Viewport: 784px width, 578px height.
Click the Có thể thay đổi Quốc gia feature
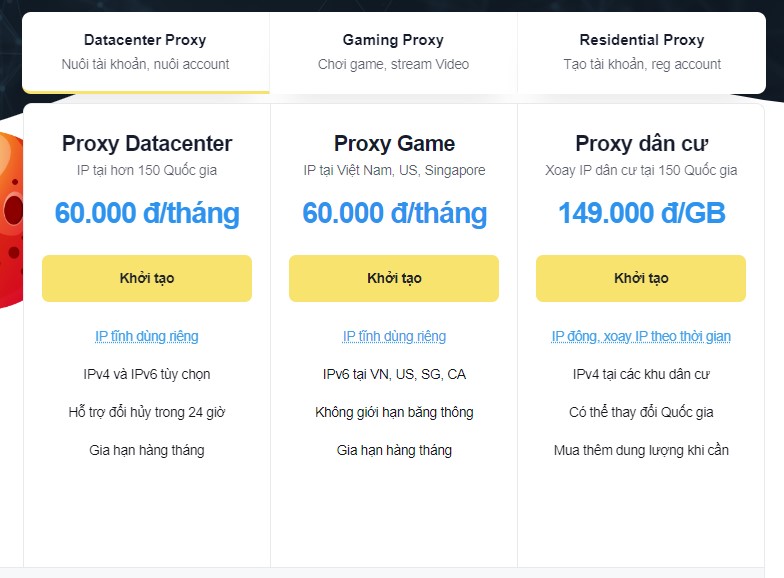click(641, 412)
